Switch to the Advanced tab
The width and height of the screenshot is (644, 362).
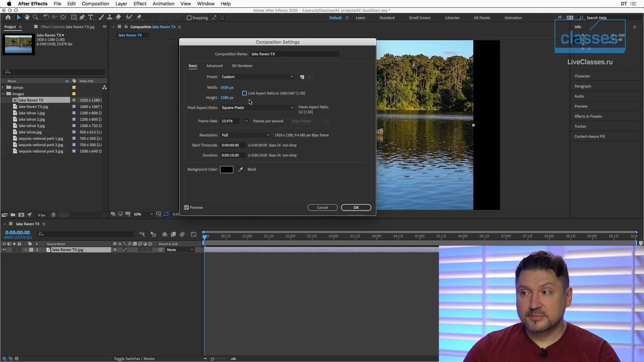214,66
